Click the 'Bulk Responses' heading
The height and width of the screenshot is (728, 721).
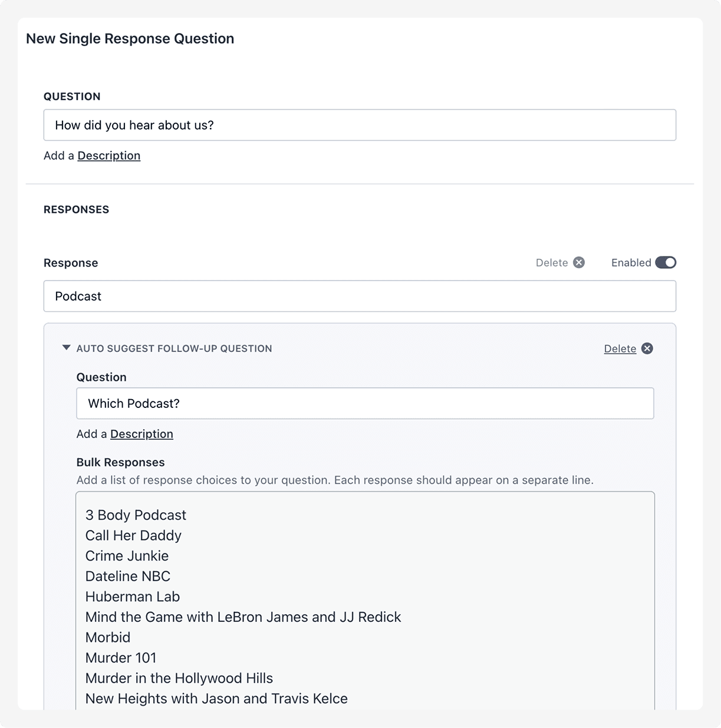[120, 462]
